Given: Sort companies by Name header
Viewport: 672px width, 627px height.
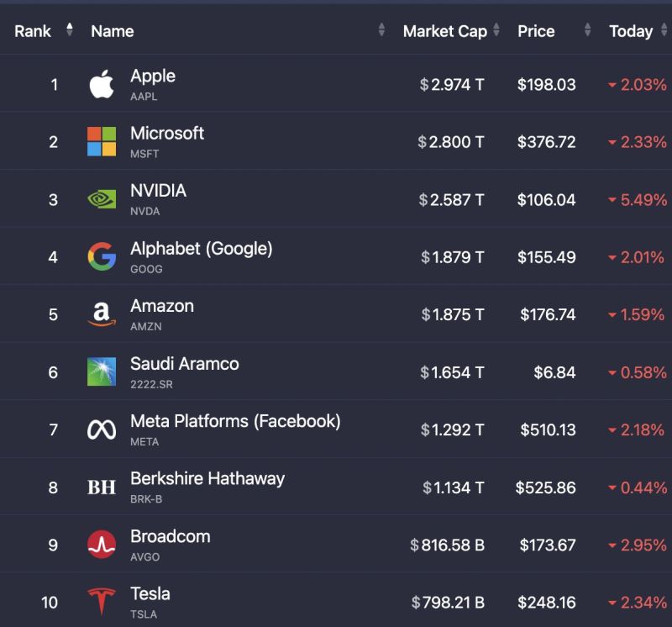Looking at the screenshot, I should coord(113,31).
